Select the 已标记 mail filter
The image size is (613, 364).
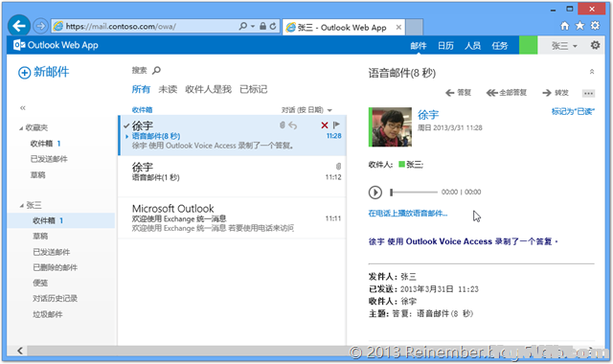[x=253, y=89]
